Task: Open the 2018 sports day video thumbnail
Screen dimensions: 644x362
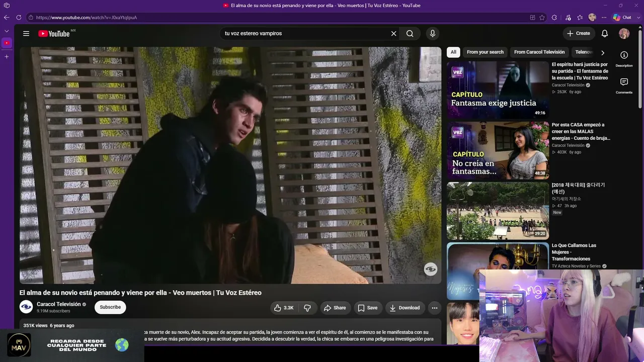Action: point(498,211)
